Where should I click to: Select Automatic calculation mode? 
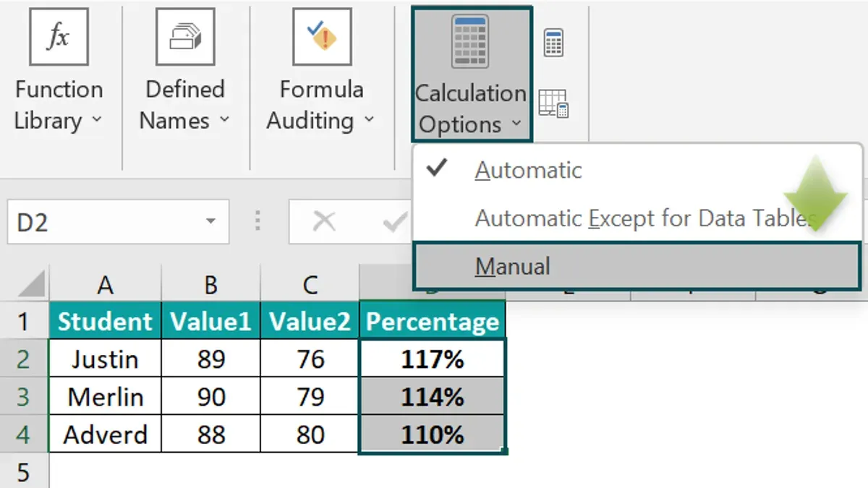pos(637,170)
